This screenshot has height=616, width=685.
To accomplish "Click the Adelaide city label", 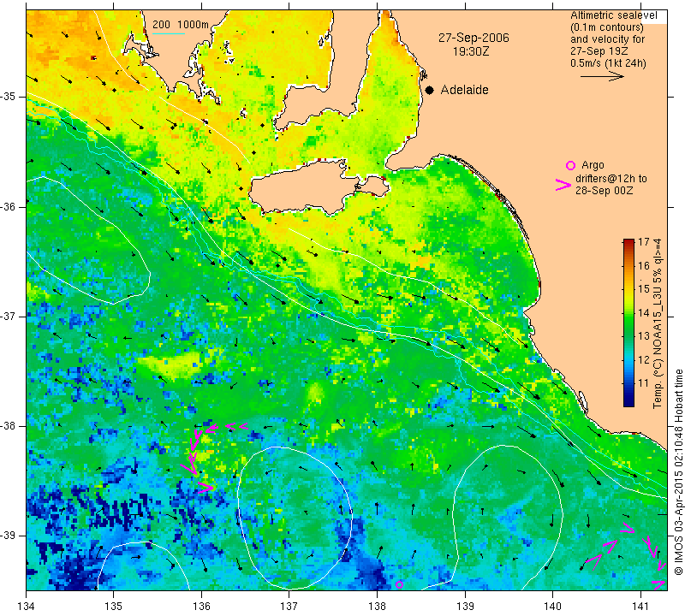I will (x=464, y=90).
